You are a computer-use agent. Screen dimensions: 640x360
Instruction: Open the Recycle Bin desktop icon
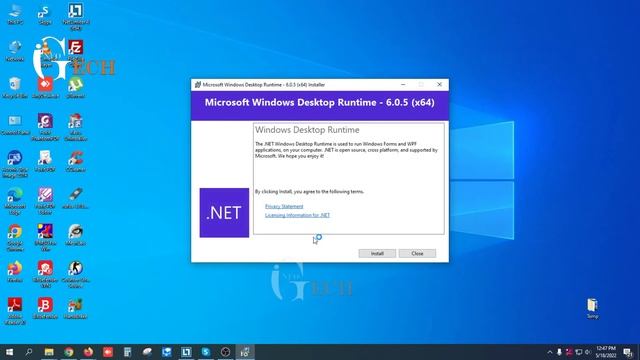[15, 88]
